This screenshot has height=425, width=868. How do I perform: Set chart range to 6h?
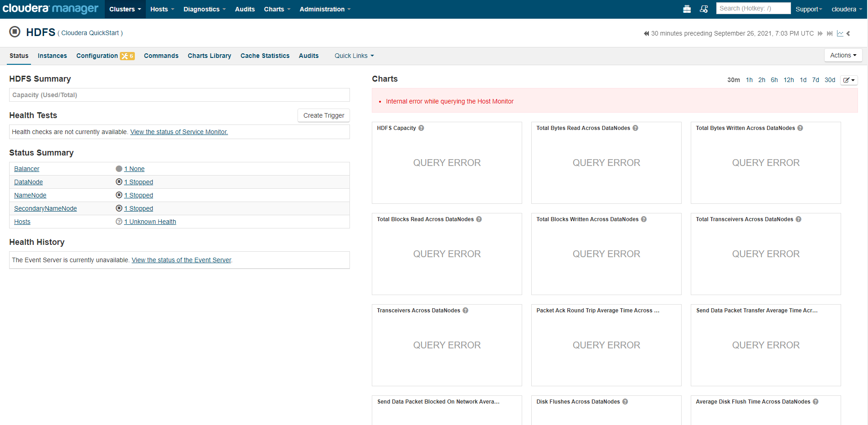(x=774, y=80)
